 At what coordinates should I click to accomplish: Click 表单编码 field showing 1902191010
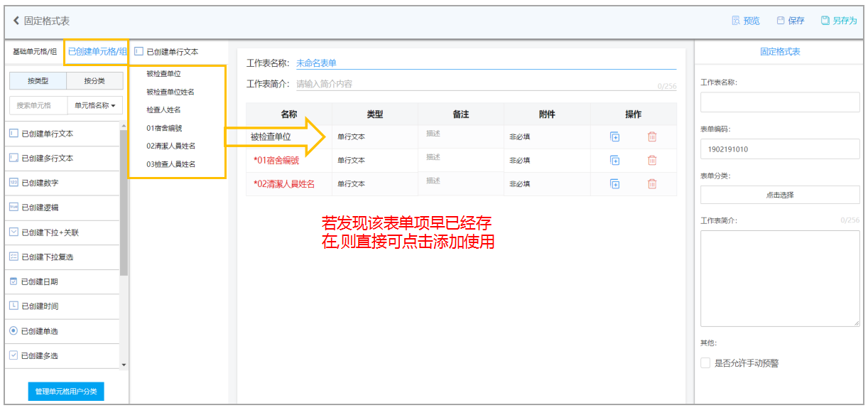coord(780,149)
